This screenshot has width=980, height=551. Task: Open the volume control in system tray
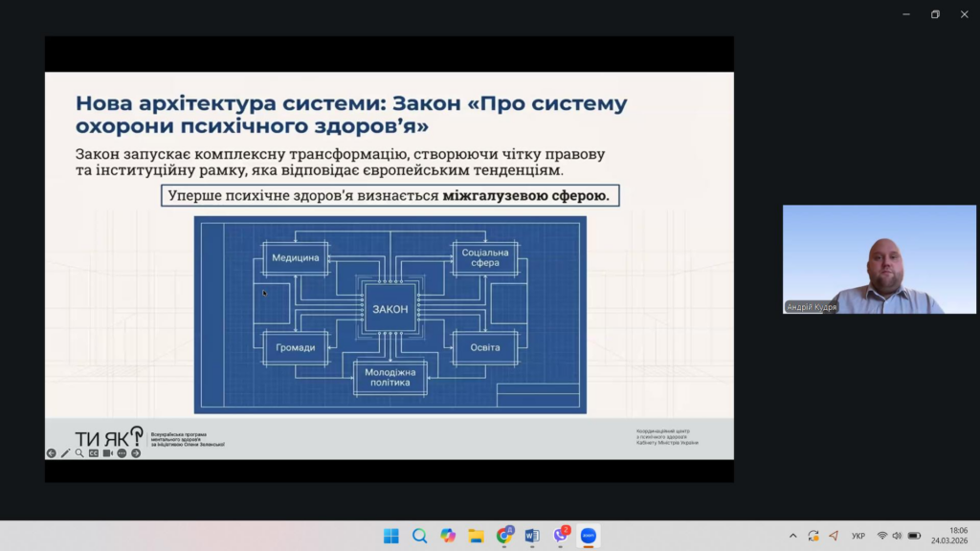(898, 536)
